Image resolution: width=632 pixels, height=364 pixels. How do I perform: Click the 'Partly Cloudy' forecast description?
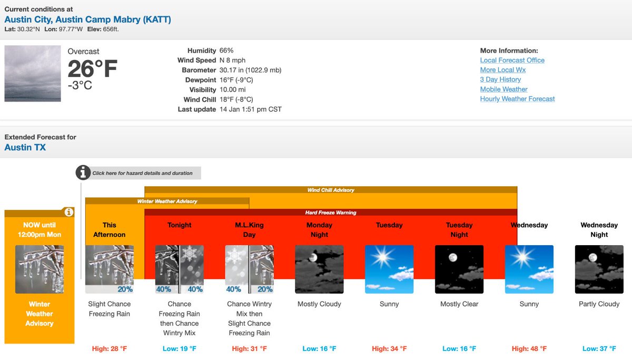tap(599, 304)
